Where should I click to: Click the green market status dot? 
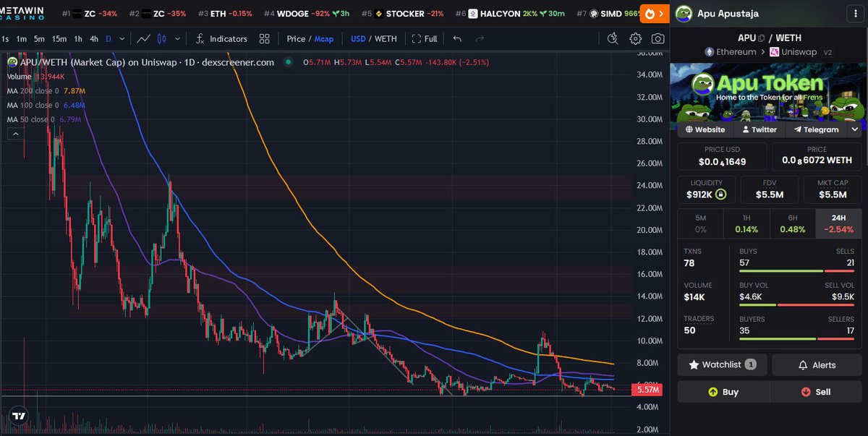click(289, 62)
